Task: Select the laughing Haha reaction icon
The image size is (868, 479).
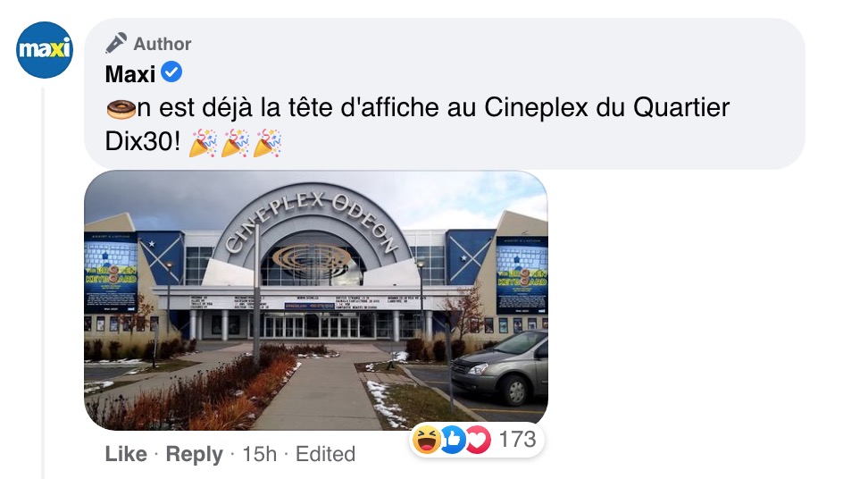Action: tap(427, 441)
